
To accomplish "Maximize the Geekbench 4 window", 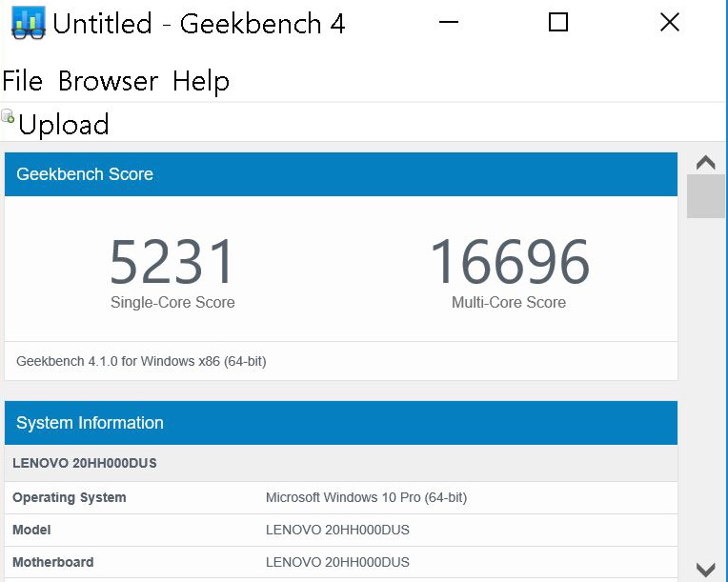I will (x=558, y=23).
